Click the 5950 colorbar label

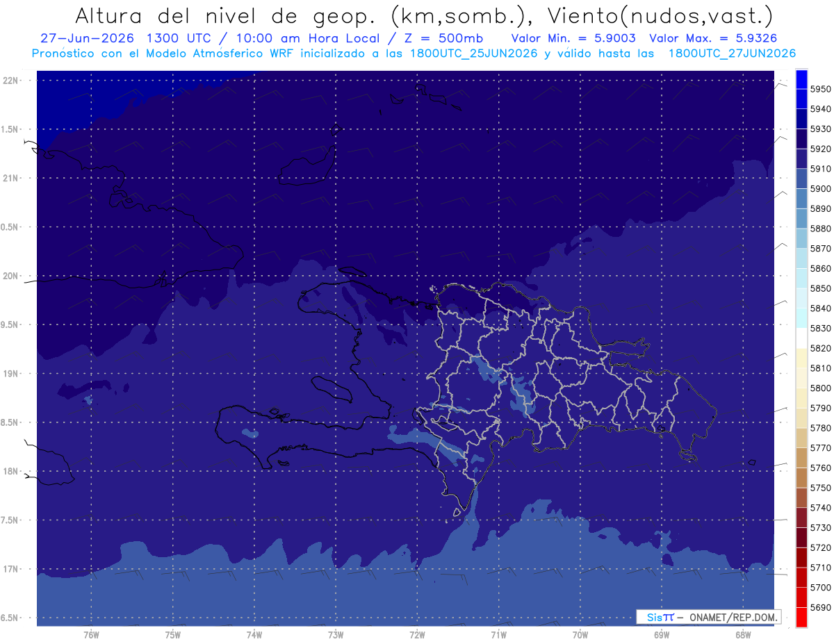click(821, 89)
